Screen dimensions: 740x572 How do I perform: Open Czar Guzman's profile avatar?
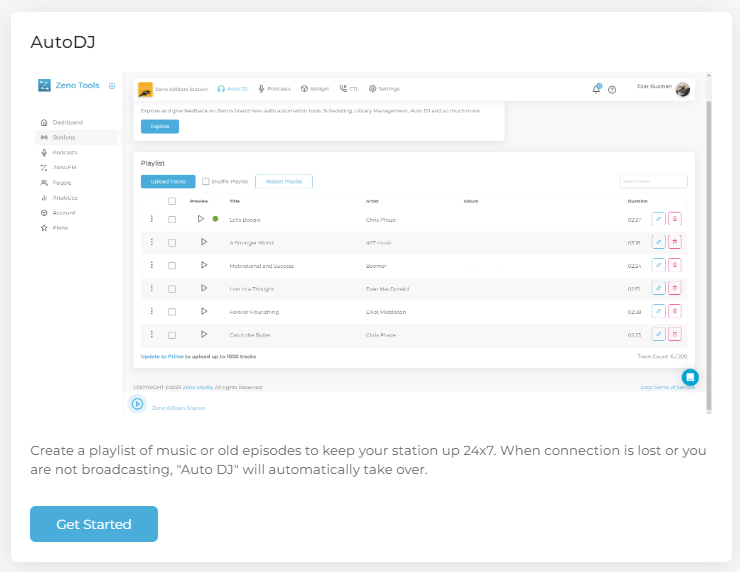click(682, 89)
